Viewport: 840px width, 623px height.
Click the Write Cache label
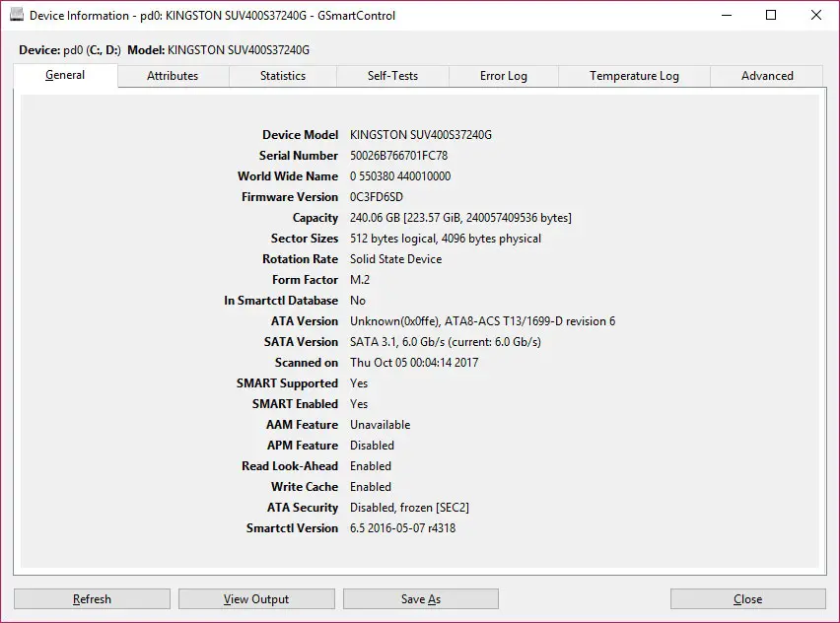[x=305, y=487]
